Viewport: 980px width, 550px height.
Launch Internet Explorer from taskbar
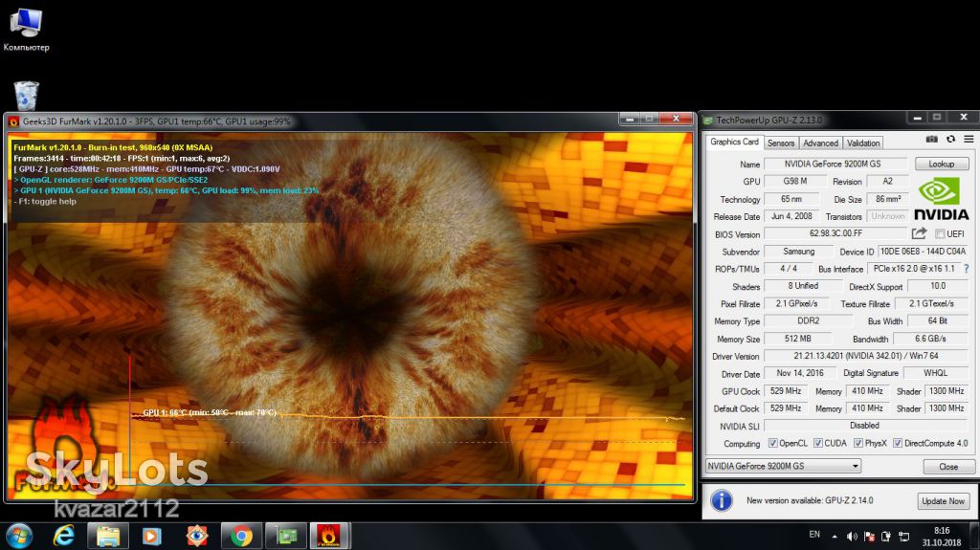64,536
